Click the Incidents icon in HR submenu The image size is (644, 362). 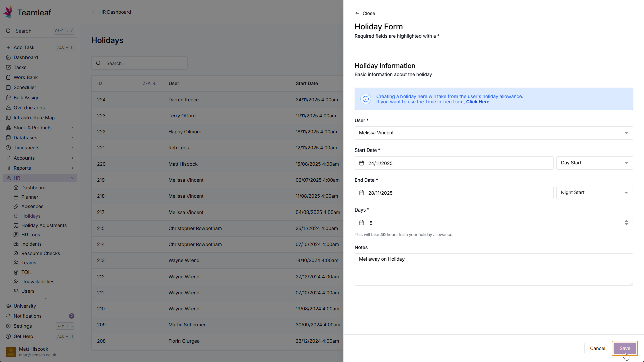tap(16, 244)
